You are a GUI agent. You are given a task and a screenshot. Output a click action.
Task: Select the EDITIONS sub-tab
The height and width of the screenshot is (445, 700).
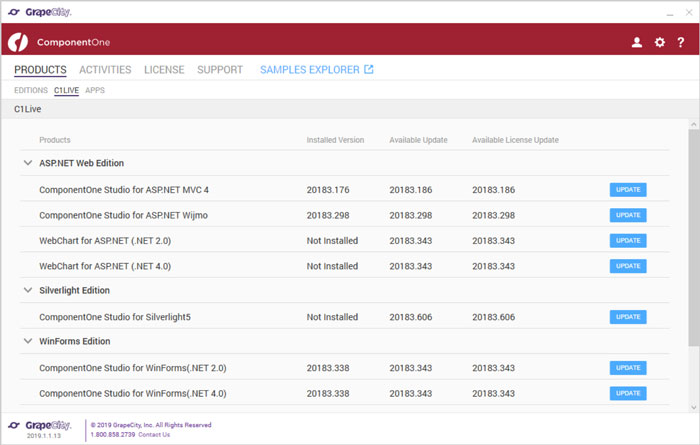(31, 90)
